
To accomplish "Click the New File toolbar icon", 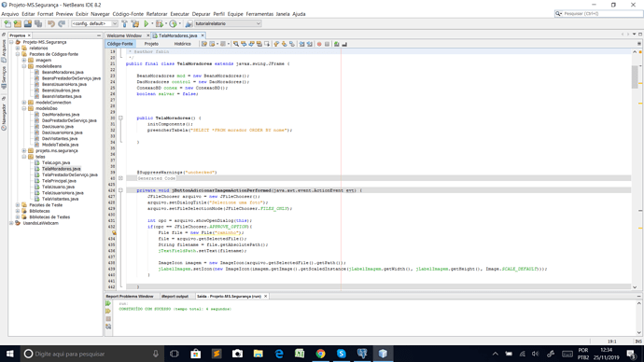I will tap(7, 24).
